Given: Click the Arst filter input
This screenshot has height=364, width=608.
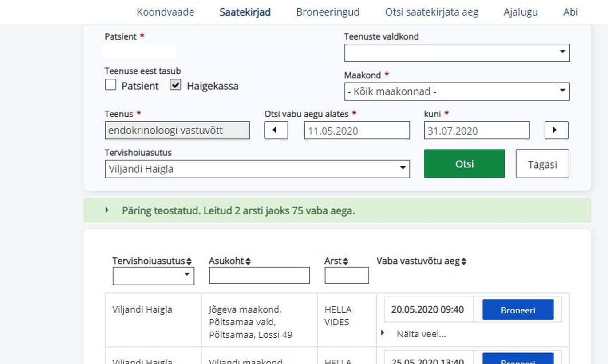Looking at the screenshot, I should [x=347, y=275].
